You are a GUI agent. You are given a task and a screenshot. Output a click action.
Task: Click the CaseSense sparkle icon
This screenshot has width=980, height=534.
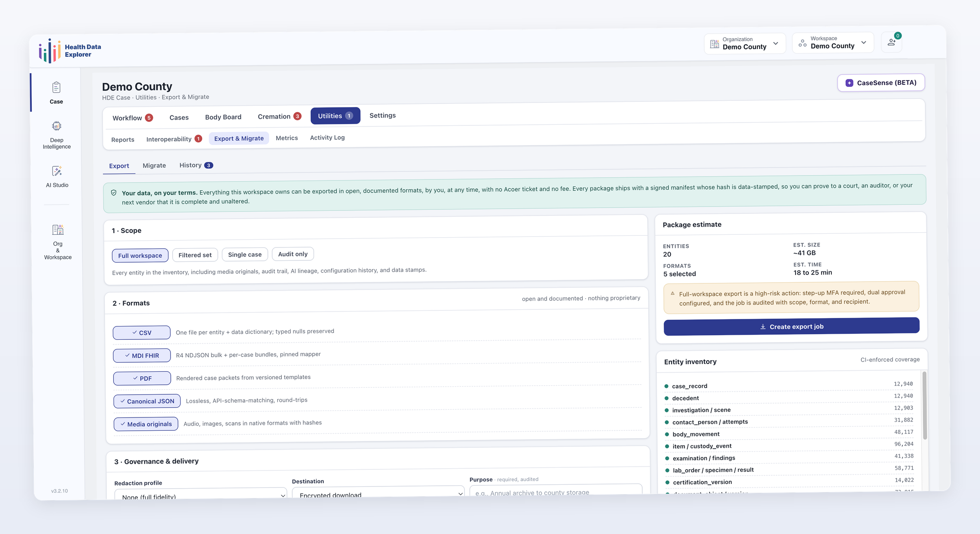(849, 83)
